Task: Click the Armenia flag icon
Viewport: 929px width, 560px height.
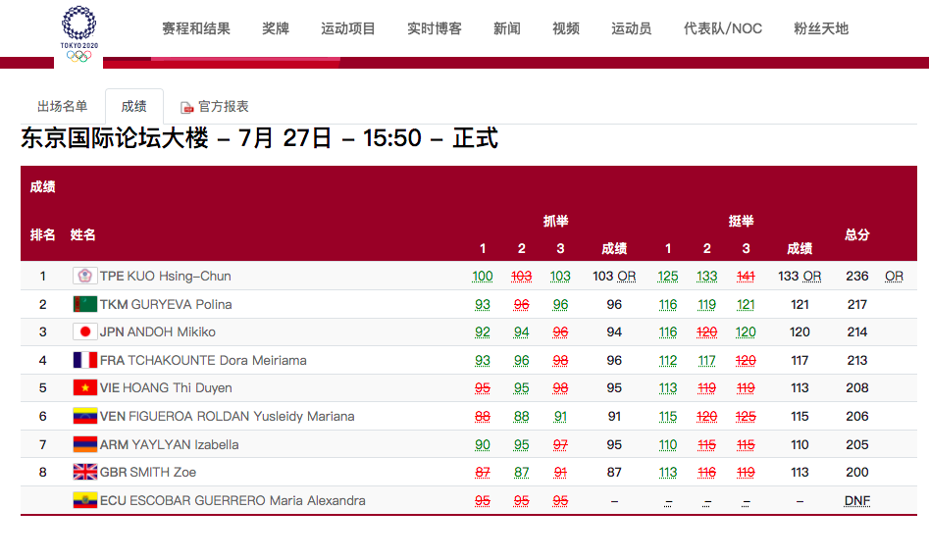Action: point(85,444)
